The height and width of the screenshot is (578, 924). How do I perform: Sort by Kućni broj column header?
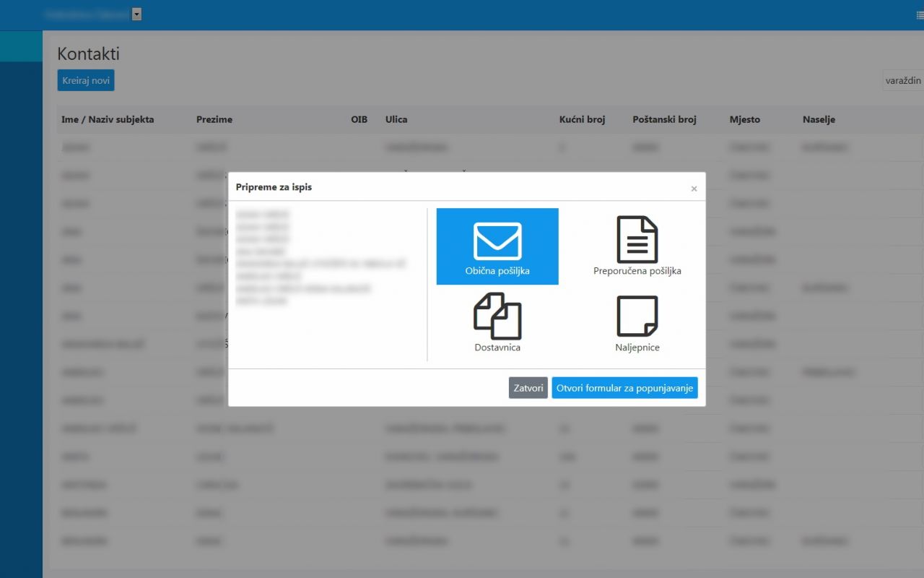pos(582,119)
